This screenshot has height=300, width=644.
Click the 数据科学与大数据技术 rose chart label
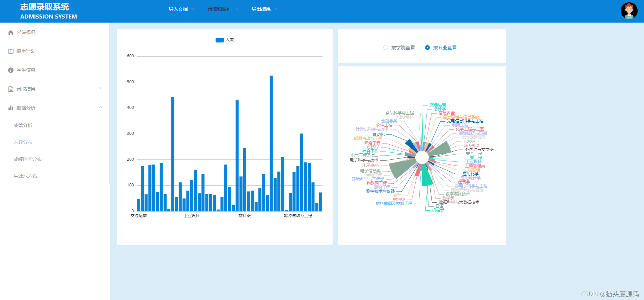pos(459,202)
